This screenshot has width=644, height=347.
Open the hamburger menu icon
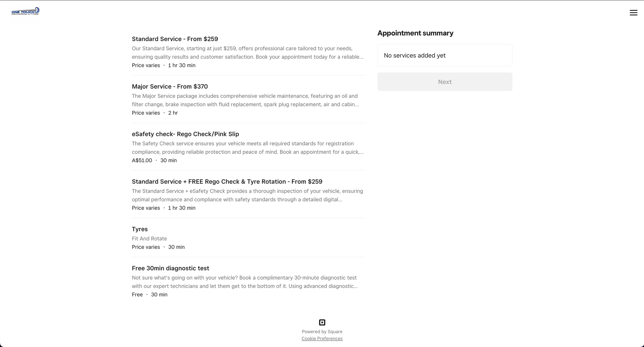[633, 13]
